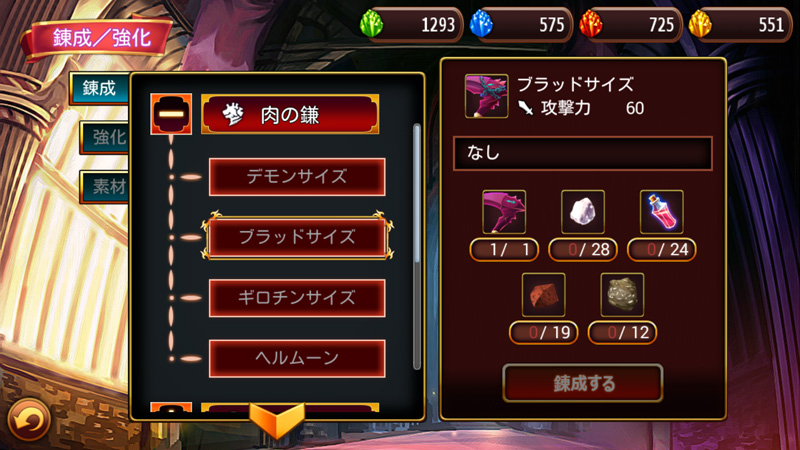This screenshot has height=450, width=800.
Task: Select the pink potion material icon
Action: 662,212
